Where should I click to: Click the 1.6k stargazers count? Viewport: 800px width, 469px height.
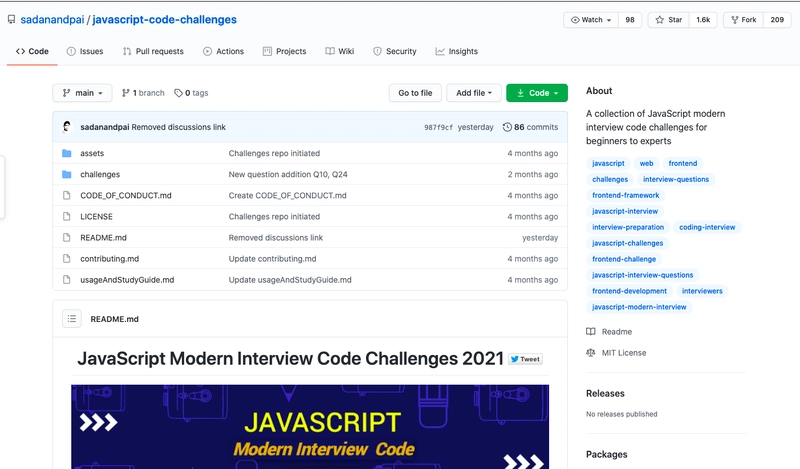point(703,20)
